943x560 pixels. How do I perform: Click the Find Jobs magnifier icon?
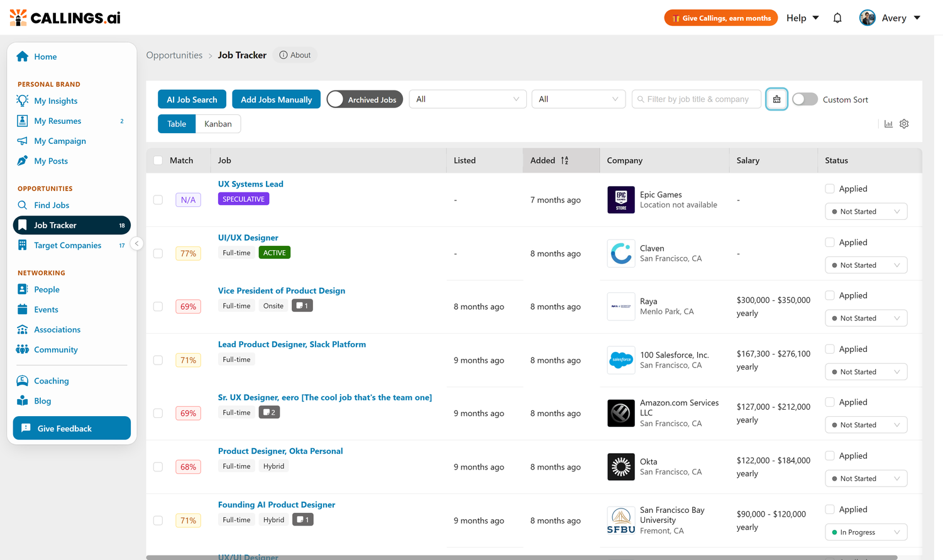point(23,205)
